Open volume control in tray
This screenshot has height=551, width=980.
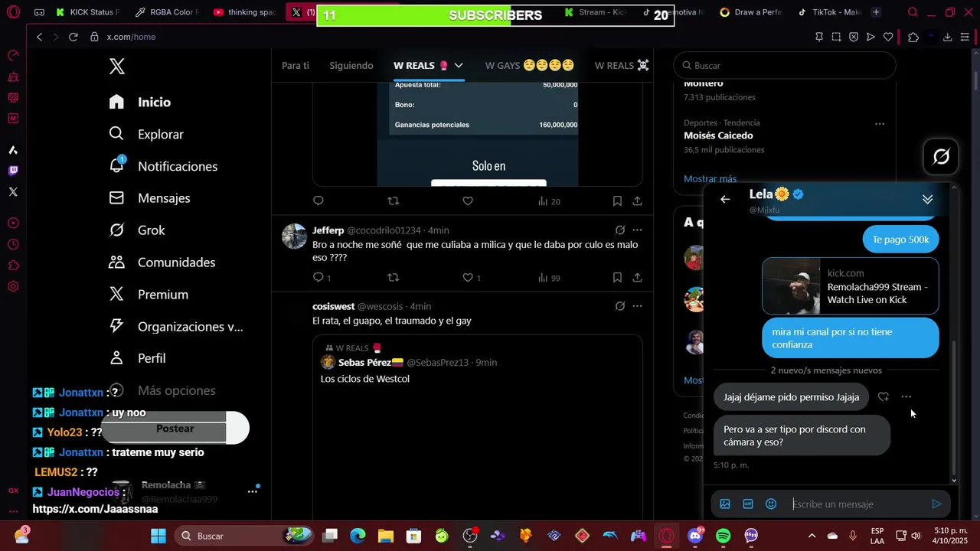coord(916,536)
